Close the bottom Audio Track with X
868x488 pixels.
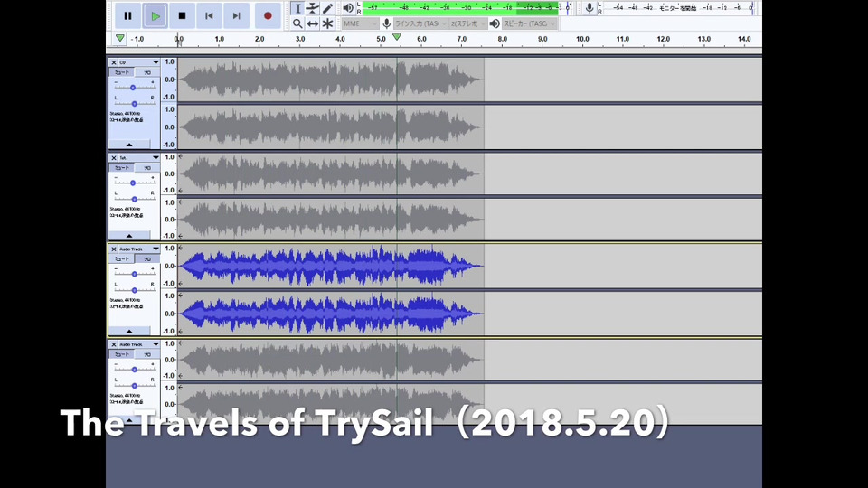114,344
